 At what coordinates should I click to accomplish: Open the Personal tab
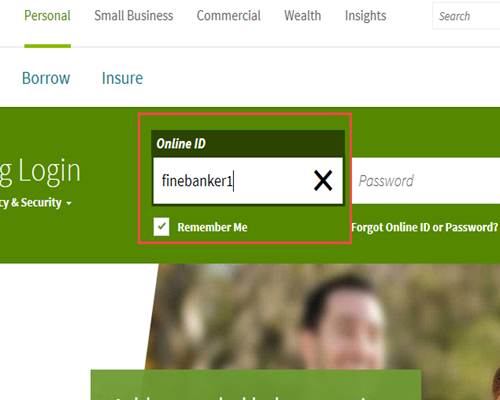click(x=47, y=16)
